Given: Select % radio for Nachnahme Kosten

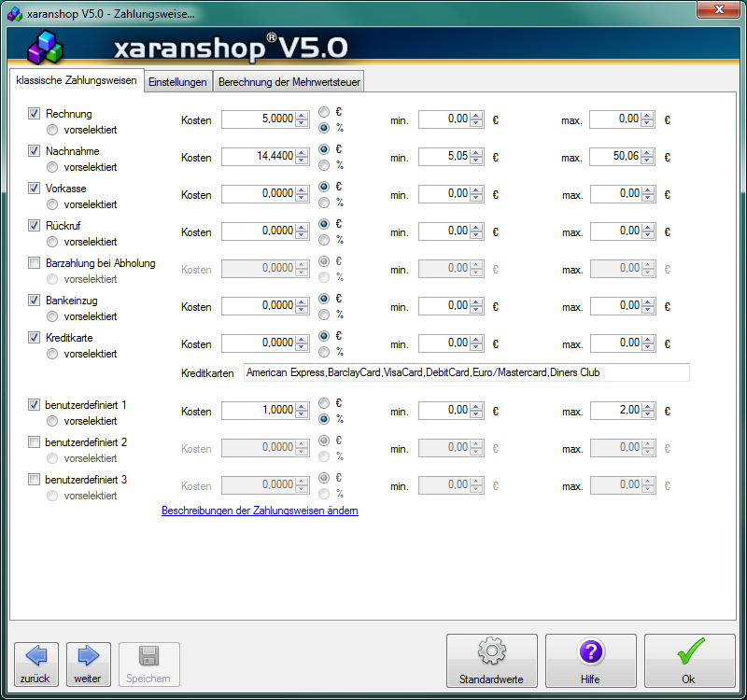Looking at the screenshot, I should coord(324,165).
